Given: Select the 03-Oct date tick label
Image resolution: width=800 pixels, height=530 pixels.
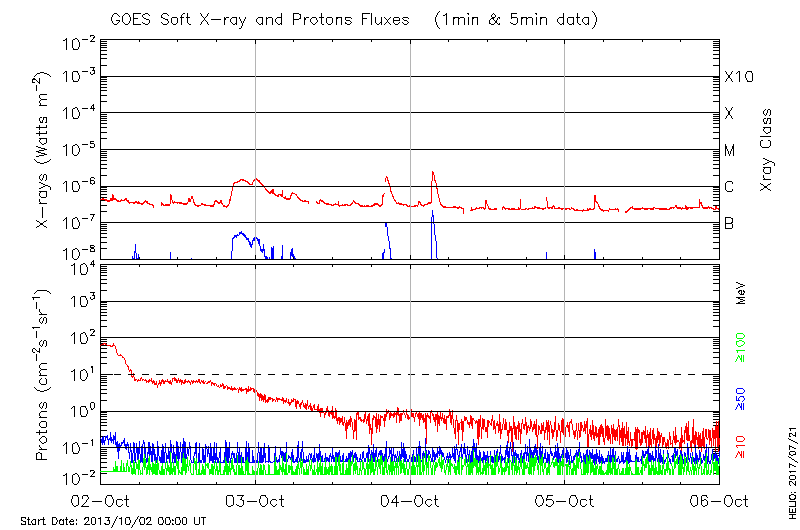Looking at the screenshot, I should tap(256, 500).
